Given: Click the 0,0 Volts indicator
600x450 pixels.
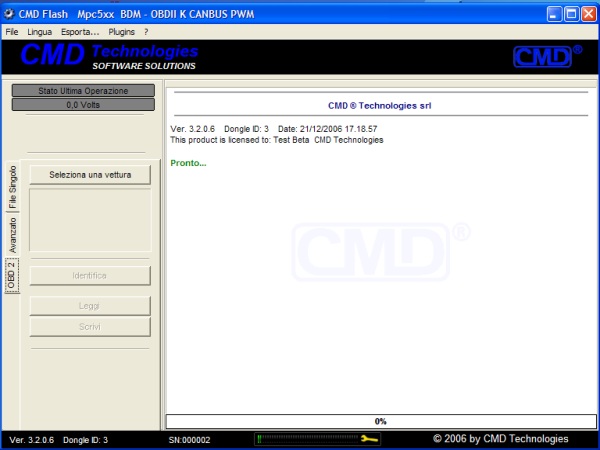Looking at the screenshot, I should (x=83, y=105).
